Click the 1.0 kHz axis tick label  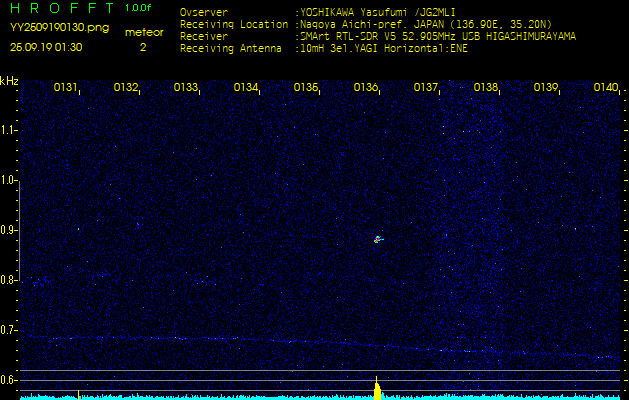tap(7, 181)
